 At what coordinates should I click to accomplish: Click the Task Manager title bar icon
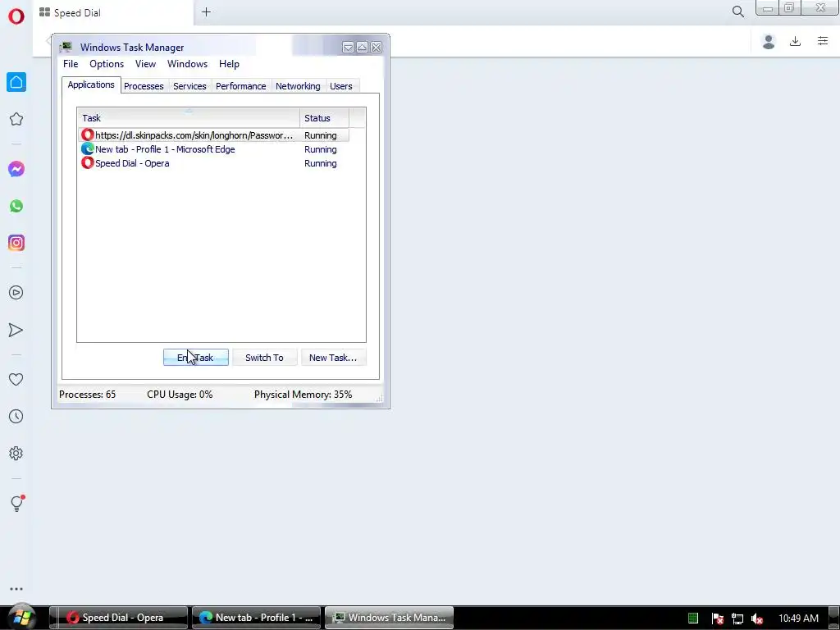pos(66,47)
